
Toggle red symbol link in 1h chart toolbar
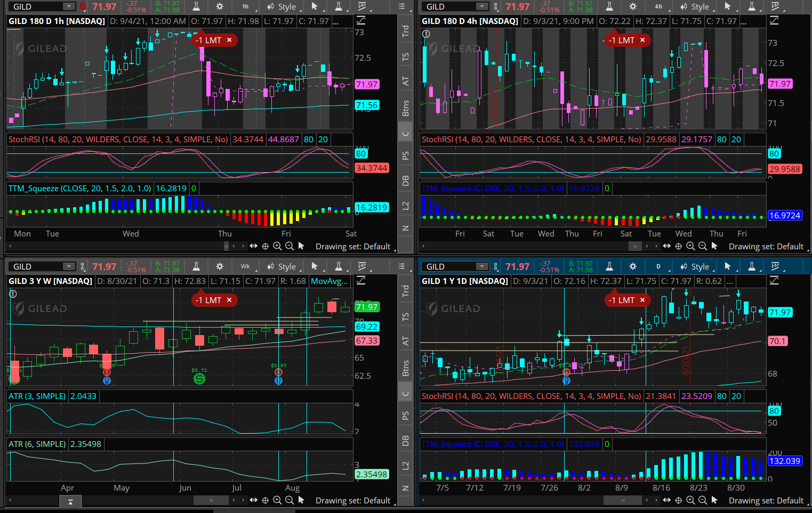click(83, 6)
